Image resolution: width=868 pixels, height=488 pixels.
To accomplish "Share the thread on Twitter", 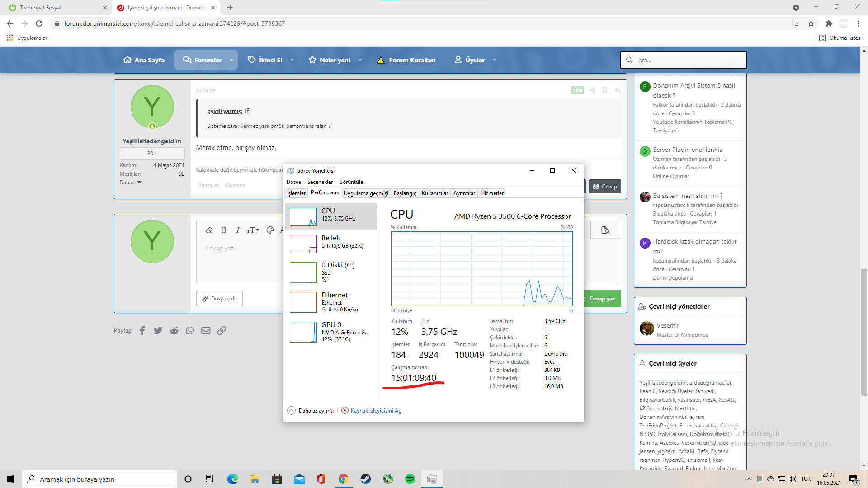I will tap(158, 331).
